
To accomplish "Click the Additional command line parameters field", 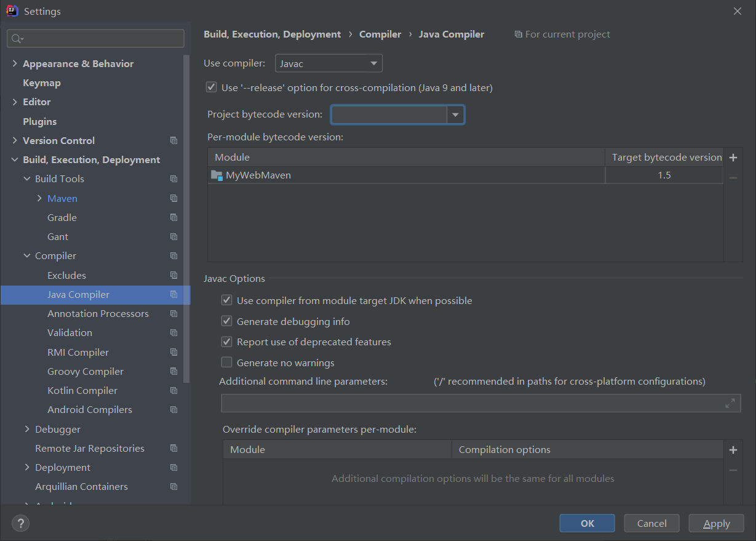I will point(481,403).
